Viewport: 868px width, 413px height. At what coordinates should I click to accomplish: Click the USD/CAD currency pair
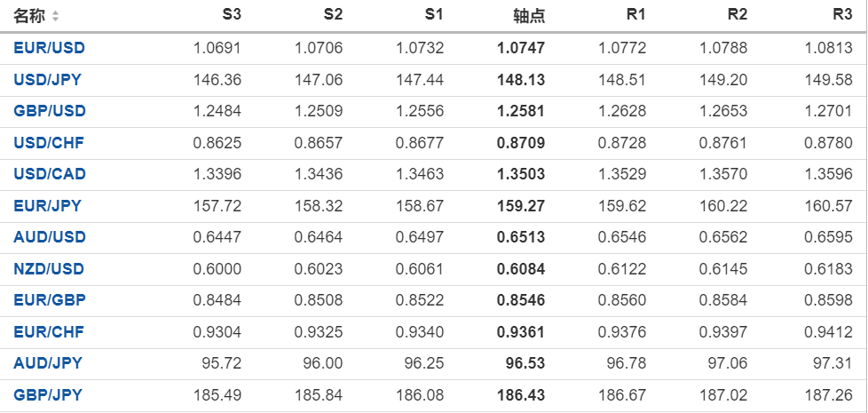49,174
